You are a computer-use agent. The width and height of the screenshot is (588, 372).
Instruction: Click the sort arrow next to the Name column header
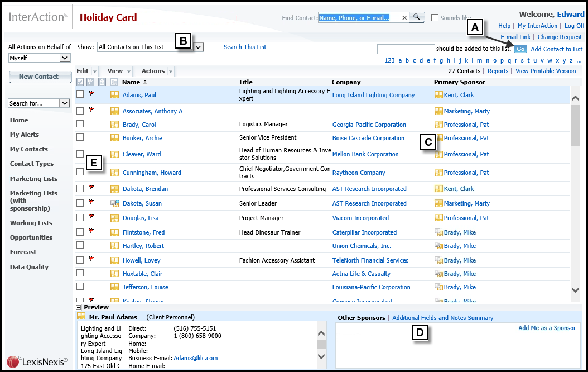pyautogui.click(x=145, y=83)
